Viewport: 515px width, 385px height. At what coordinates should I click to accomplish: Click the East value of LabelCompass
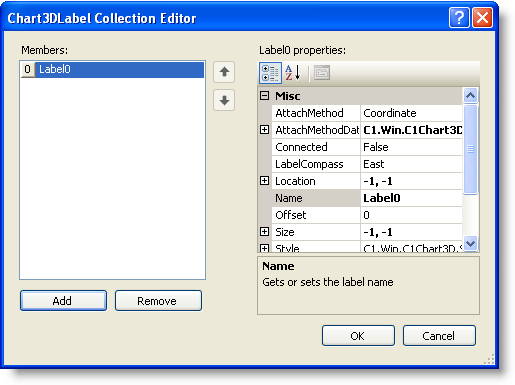click(411, 164)
